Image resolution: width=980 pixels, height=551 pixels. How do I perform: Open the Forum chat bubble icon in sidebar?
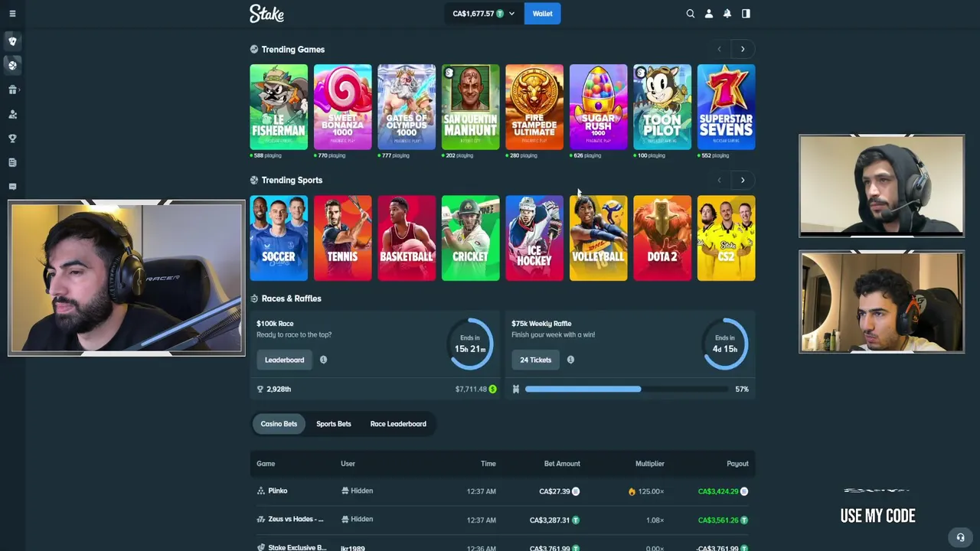click(x=12, y=187)
